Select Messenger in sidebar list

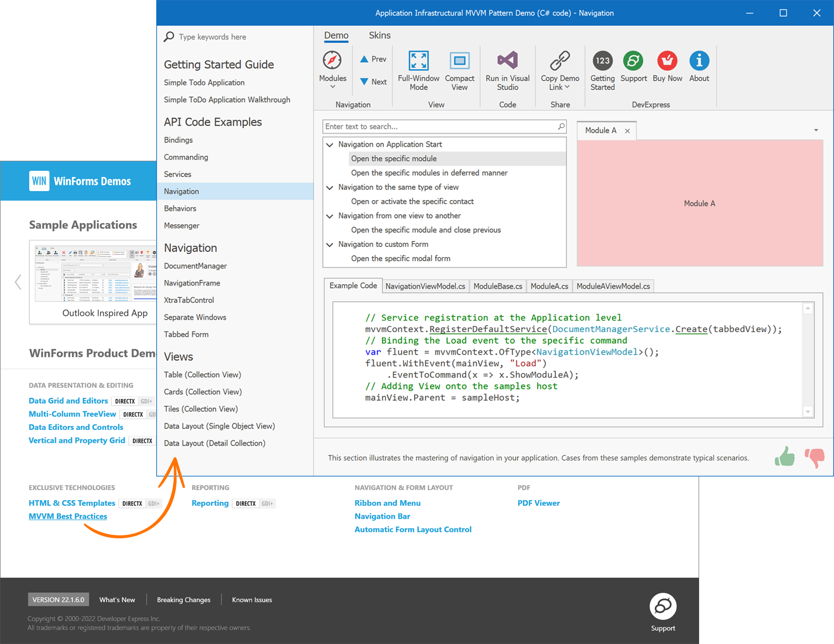click(x=182, y=225)
